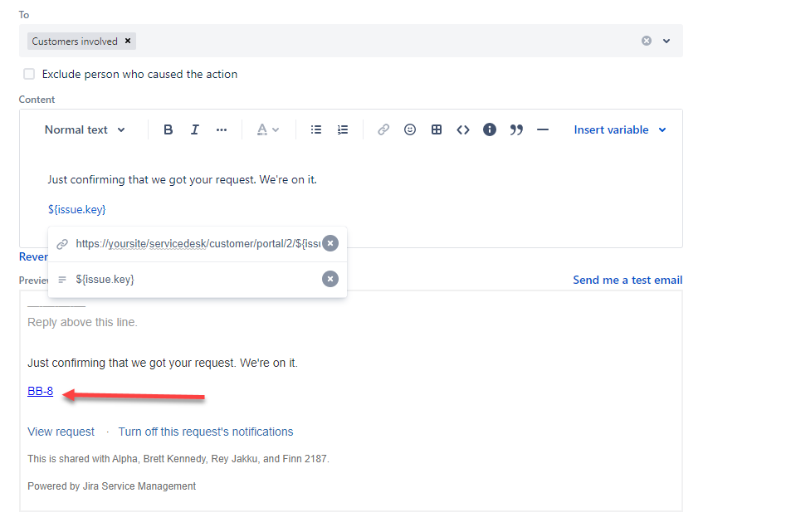Image resolution: width=791 pixels, height=532 pixels.
Task: Open the emoji picker
Action: [x=410, y=130]
